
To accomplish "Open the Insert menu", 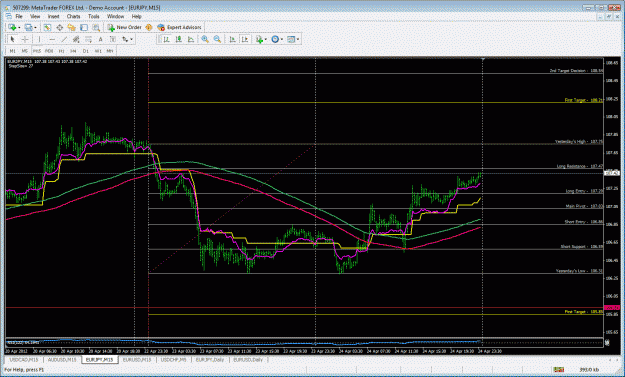I will click(x=53, y=16).
